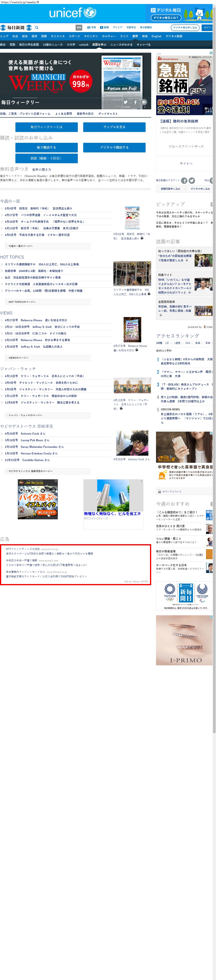The width and height of the screenshot is (216, 980).
Task: Click デジタル毎日とは？ button
Action: coord(166,17)
